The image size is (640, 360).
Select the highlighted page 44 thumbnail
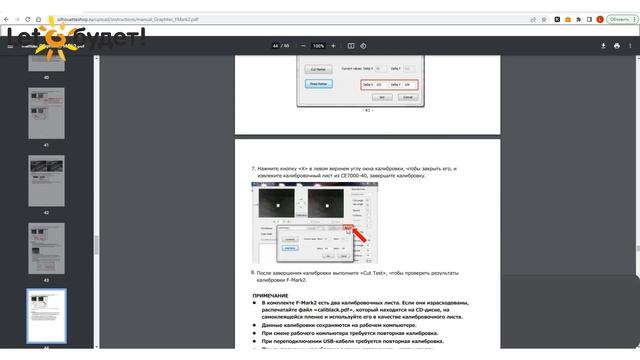pyautogui.click(x=46, y=316)
